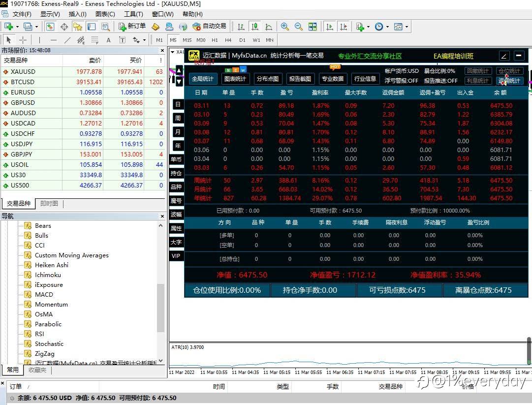Switch chart to bar chart style
The height and width of the screenshot is (405, 532).
(241, 27)
